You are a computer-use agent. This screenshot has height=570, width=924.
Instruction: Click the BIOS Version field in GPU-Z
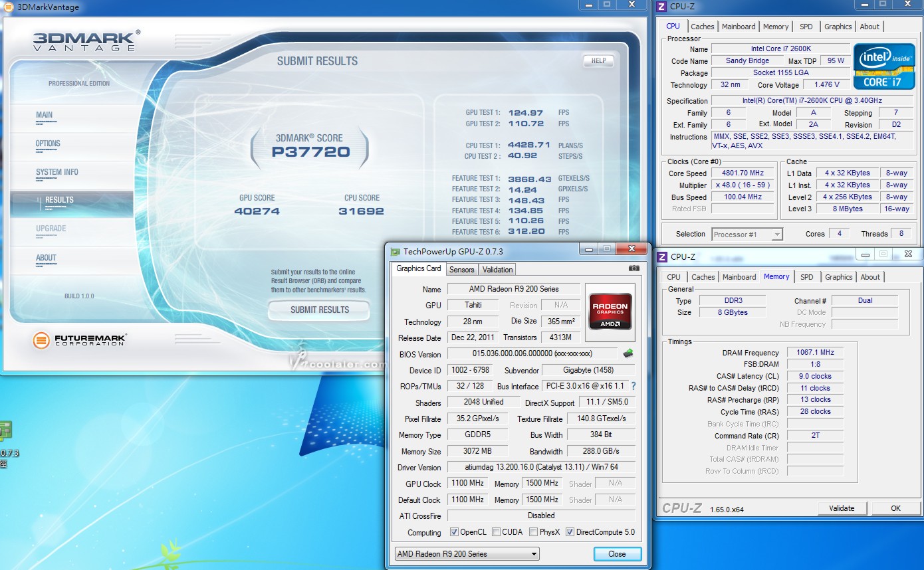tap(532, 354)
